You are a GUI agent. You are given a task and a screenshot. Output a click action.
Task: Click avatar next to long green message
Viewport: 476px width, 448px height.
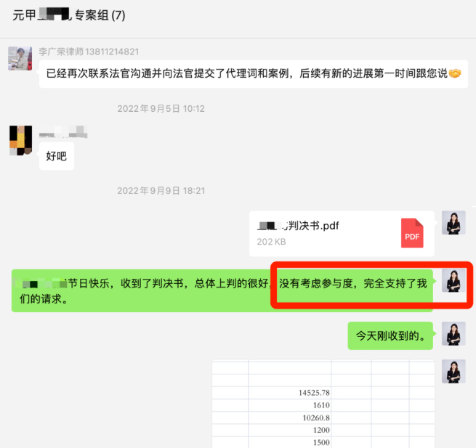tap(453, 281)
